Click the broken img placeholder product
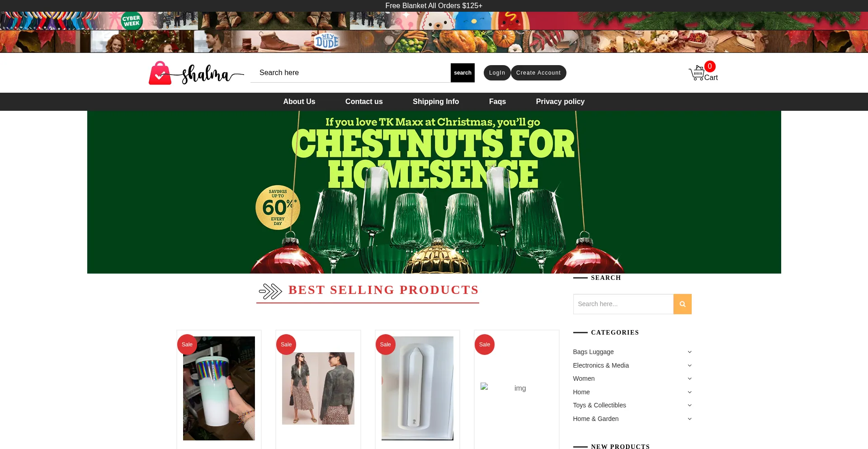 point(516,388)
